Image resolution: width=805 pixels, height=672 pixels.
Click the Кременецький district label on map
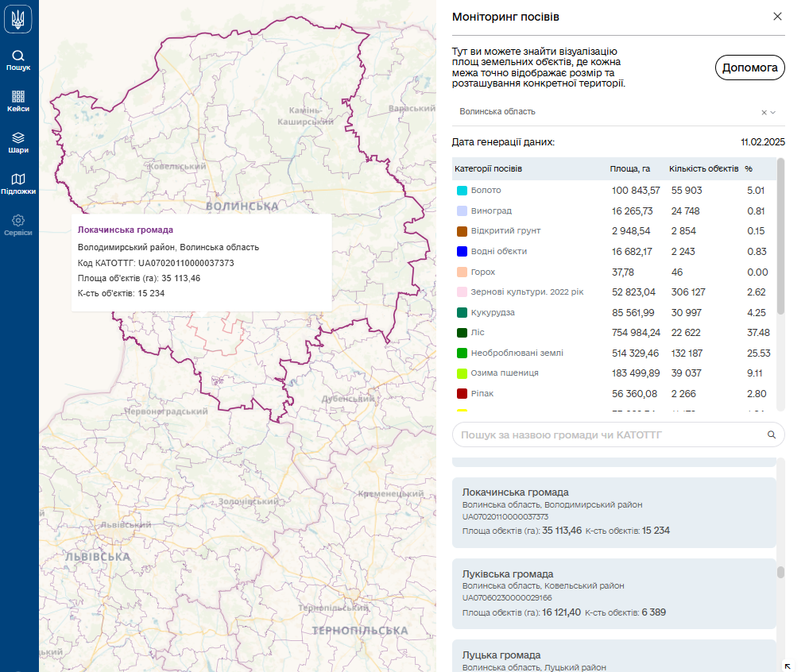point(391,493)
